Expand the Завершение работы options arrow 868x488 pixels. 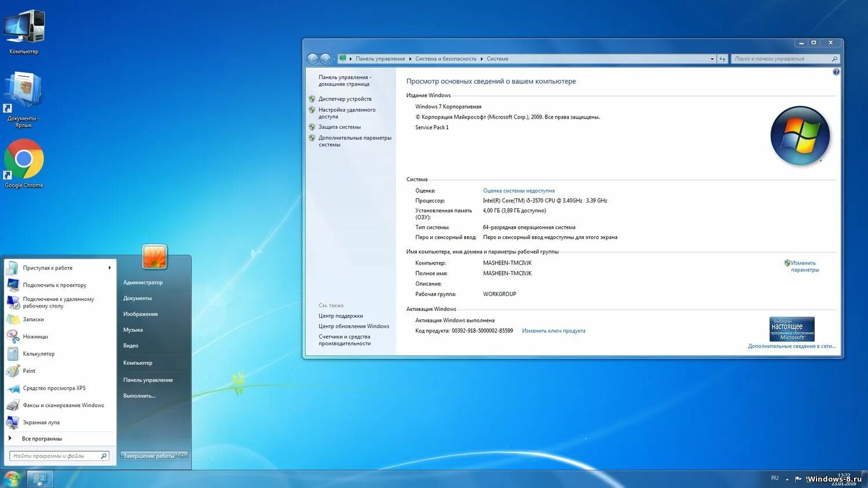(182, 456)
